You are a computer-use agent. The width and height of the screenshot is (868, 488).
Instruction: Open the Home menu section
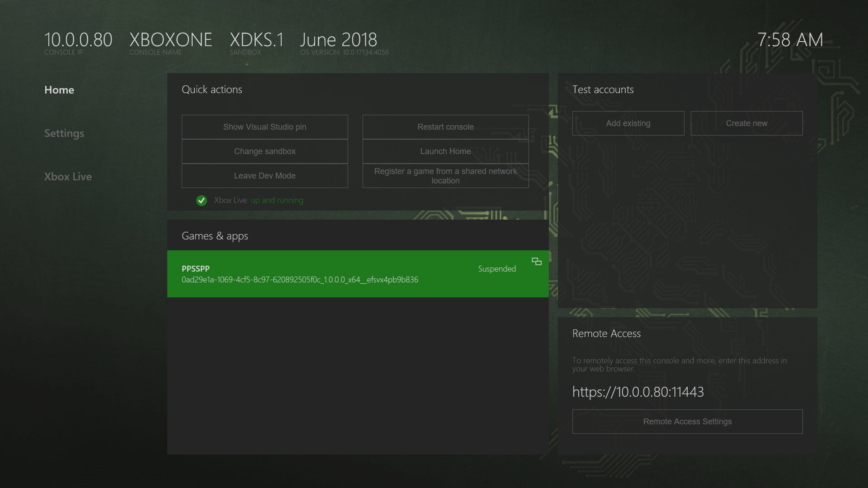point(59,90)
